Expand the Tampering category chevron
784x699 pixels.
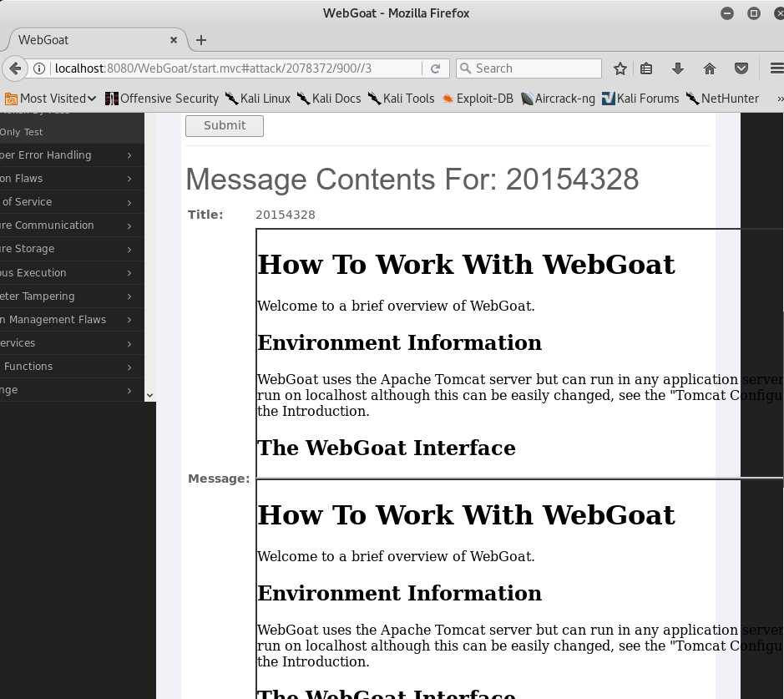pos(129,296)
